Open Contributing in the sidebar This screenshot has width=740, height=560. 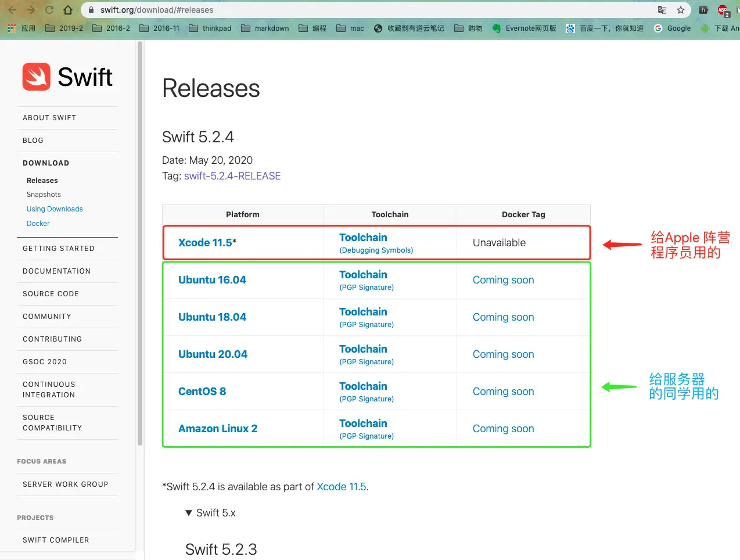[52, 339]
